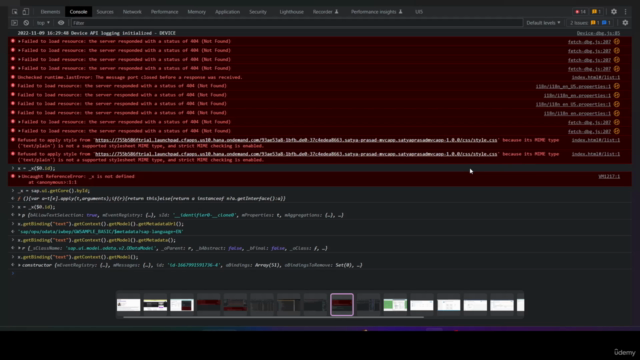Click the Device API logging initialized message
Image resolution: width=640 pixels, height=360 pixels.
click(96, 33)
